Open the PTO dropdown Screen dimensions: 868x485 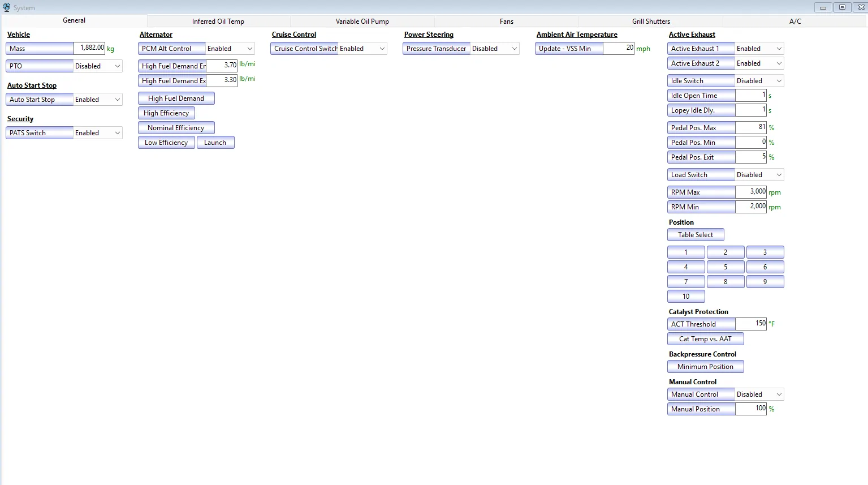[x=98, y=66]
